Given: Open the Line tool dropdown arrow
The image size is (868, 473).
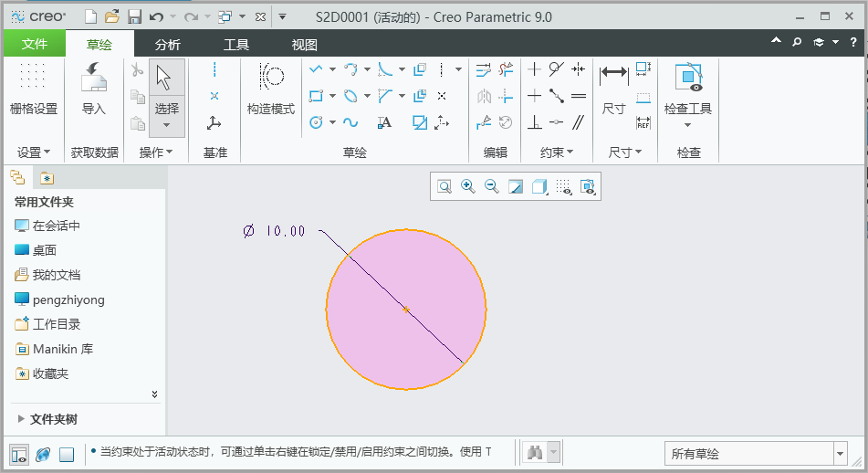Looking at the screenshot, I should click(333, 69).
